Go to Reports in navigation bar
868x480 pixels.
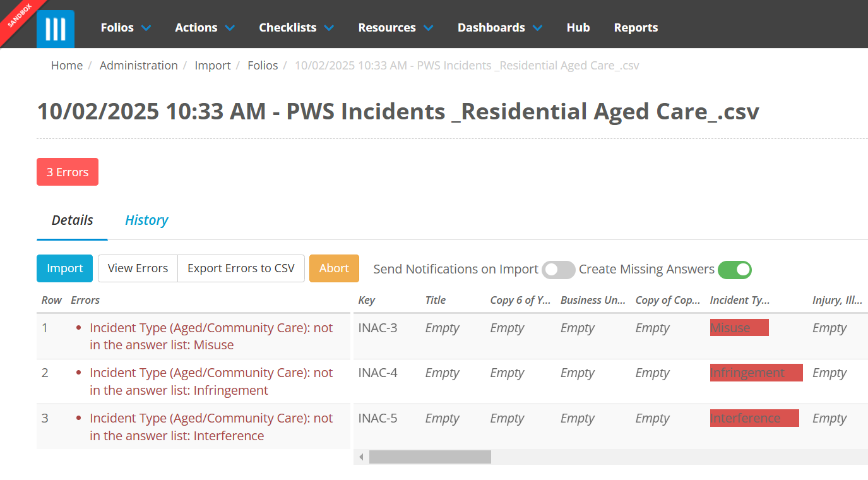[636, 28]
